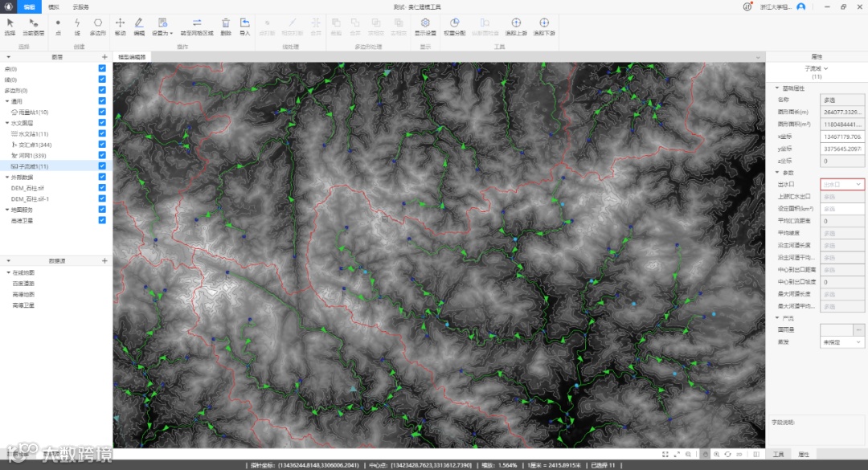This screenshot has height=470, width=868.
Task: Collapse the 外部数据 layer group
Action: coord(7,177)
